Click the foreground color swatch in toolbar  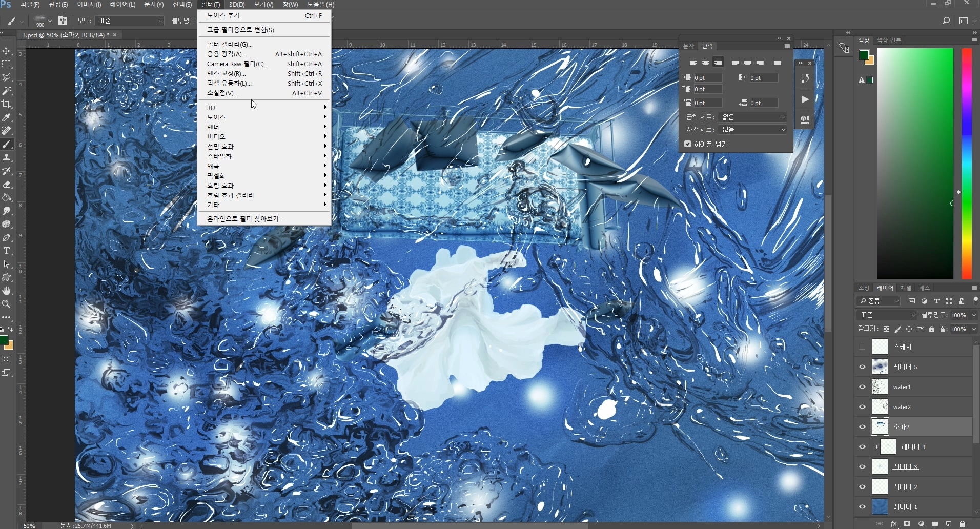click(3, 340)
